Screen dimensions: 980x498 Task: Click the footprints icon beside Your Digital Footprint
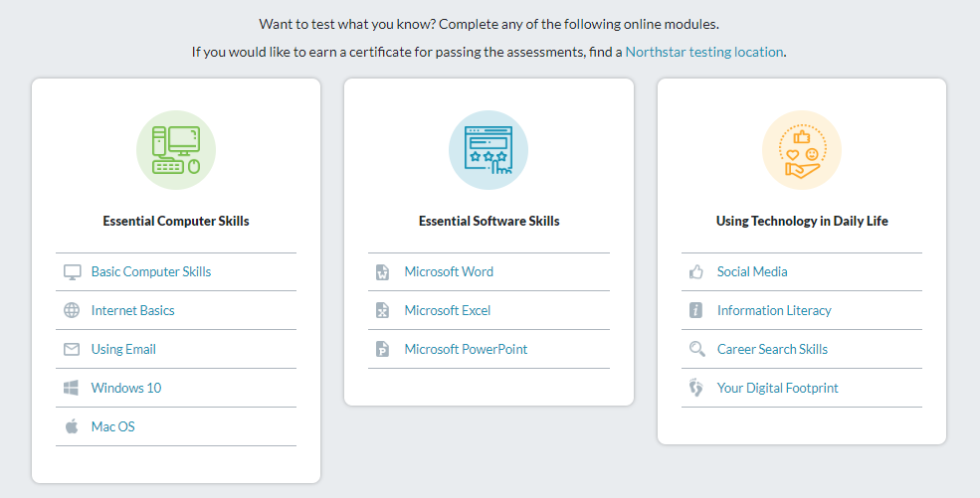[696, 388]
